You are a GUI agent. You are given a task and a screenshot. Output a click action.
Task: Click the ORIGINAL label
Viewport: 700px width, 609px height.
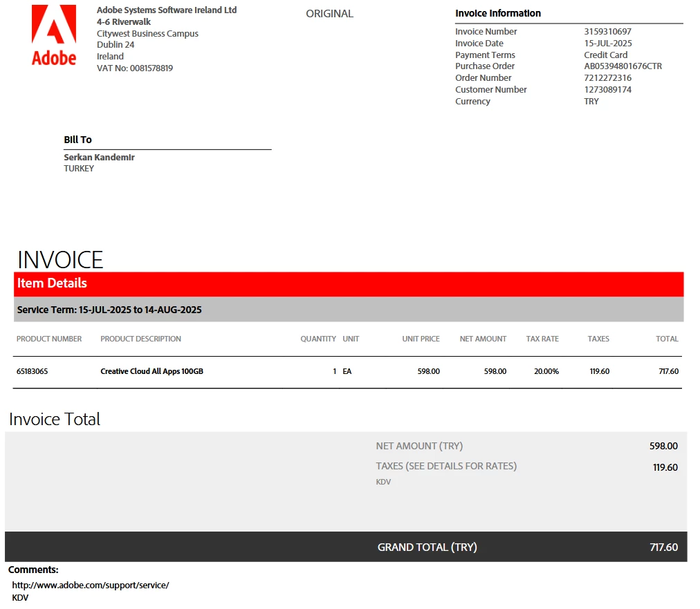(x=329, y=14)
